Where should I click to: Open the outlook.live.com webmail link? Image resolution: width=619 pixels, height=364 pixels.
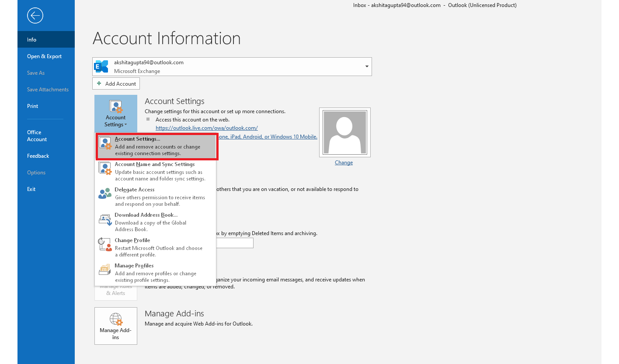click(206, 128)
